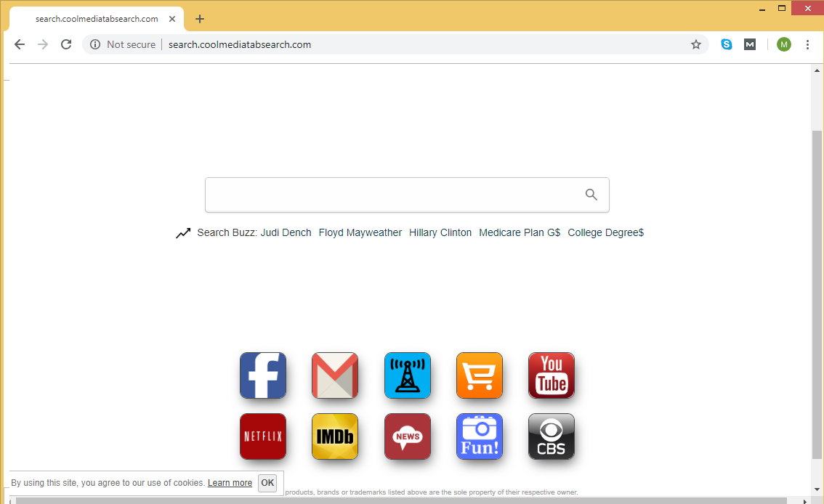
Task: Minimize the browser window
Action: click(762, 9)
